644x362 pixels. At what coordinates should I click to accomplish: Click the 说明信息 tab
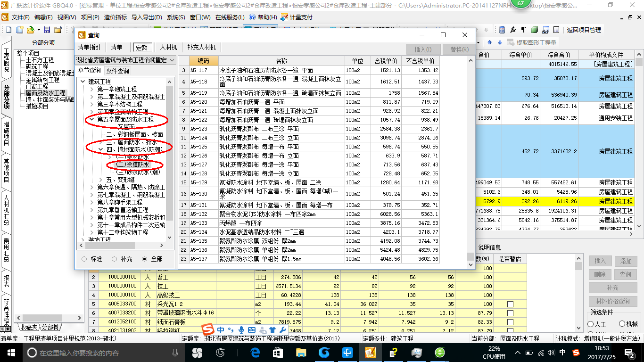[x=490, y=247]
